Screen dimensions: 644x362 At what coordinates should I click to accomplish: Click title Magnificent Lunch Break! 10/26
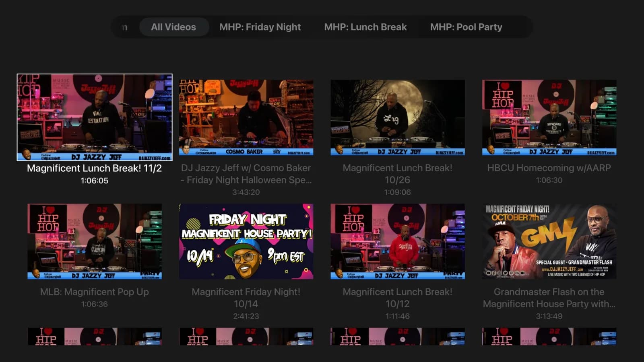point(398,174)
